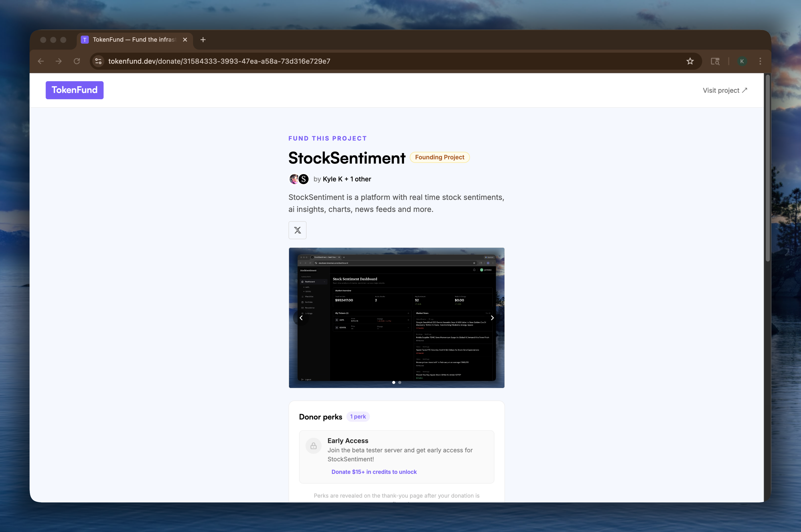Open site permissions info in address bar
This screenshot has height=532, width=801.
(98, 61)
